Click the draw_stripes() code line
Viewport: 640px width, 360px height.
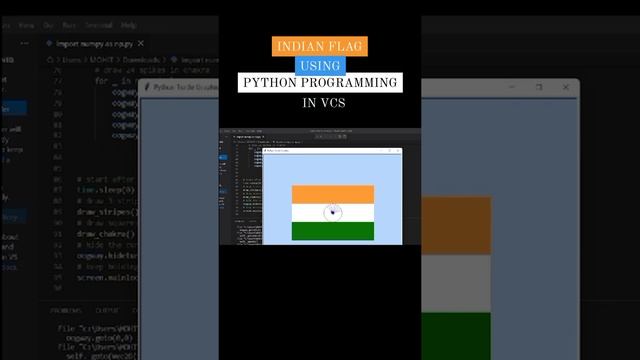coord(108,212)
